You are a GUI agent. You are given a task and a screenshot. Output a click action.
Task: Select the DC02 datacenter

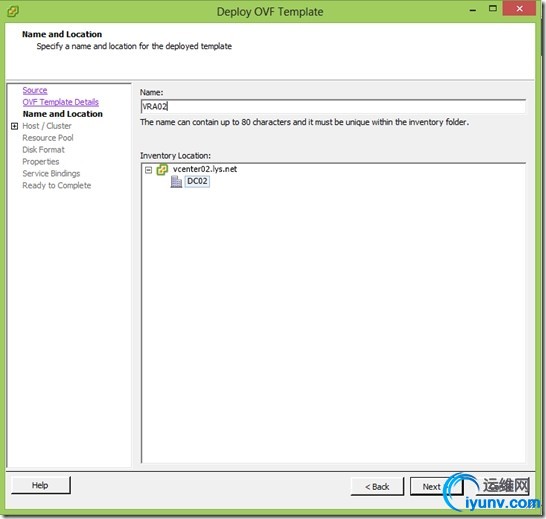pos(197,181)
